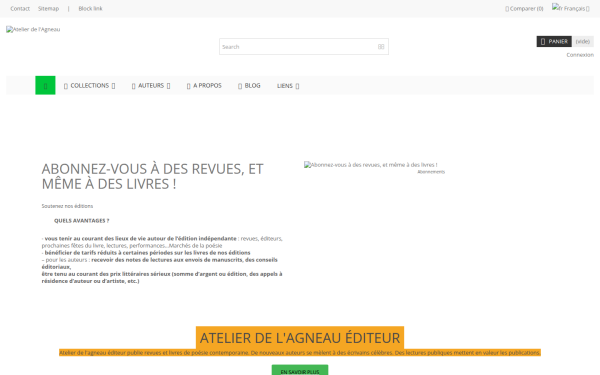
Task: Click the Comparer icon
Action: [x=507, y=9]
